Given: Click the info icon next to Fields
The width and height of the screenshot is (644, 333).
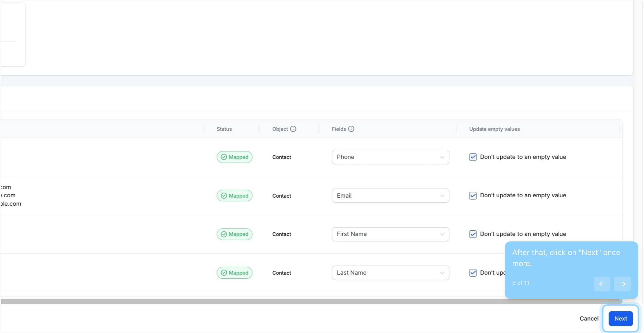Looking at the screenshot, I should (x=351, y=129).
